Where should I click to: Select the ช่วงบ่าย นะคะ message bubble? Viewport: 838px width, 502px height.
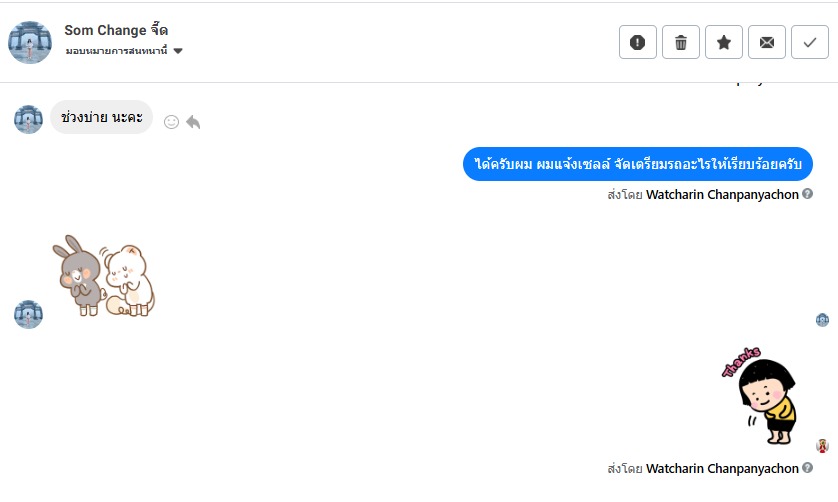pos(102,117)
